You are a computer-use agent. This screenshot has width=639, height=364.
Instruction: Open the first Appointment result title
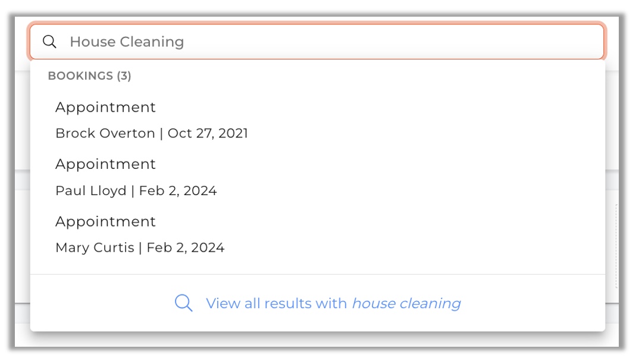tap(105, 108)
